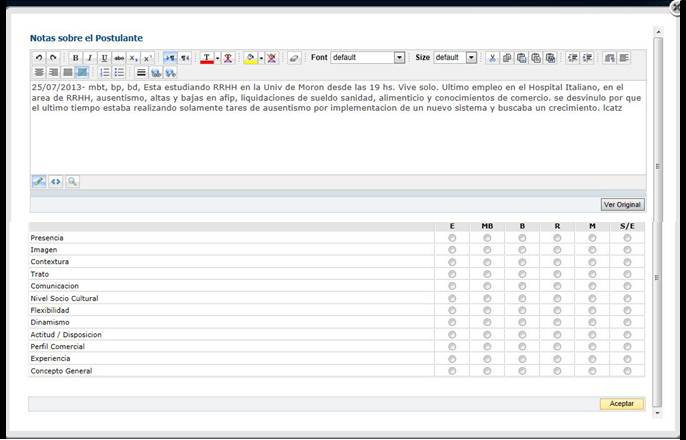Cut selected text with the scissors icon
The width and height of the screenshot is (686, 440).
pos(492,58)
